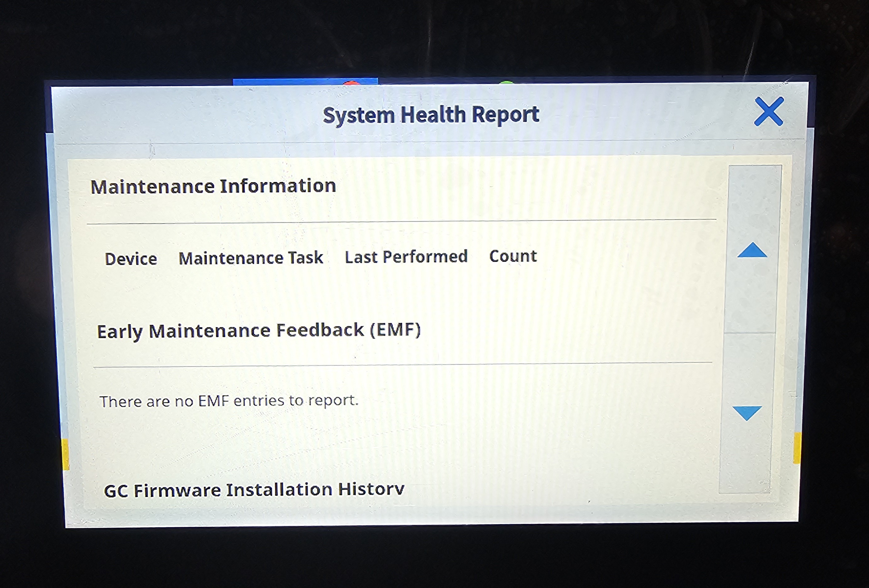Image resolution: width=869 pixels, height=588 pixels.
Task: Select the GC Firmware Installation History heading
Action: (x=254, y=490)
